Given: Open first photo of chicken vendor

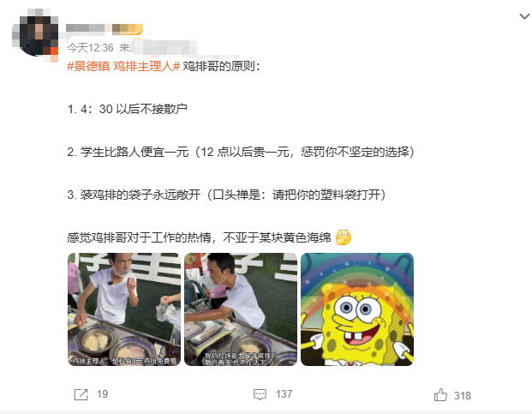Looking at the screenshot, I should pyautogui.click(x=124, y=309).
